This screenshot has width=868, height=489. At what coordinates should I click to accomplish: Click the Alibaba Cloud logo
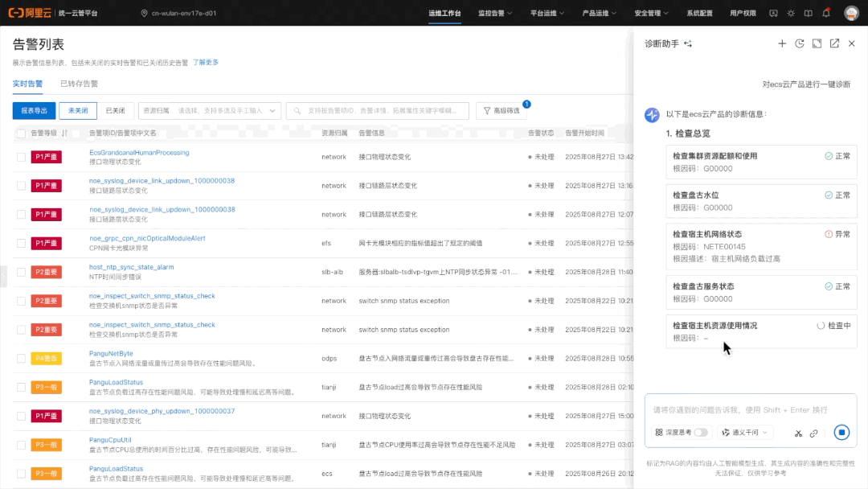click(x=30, y=13)
